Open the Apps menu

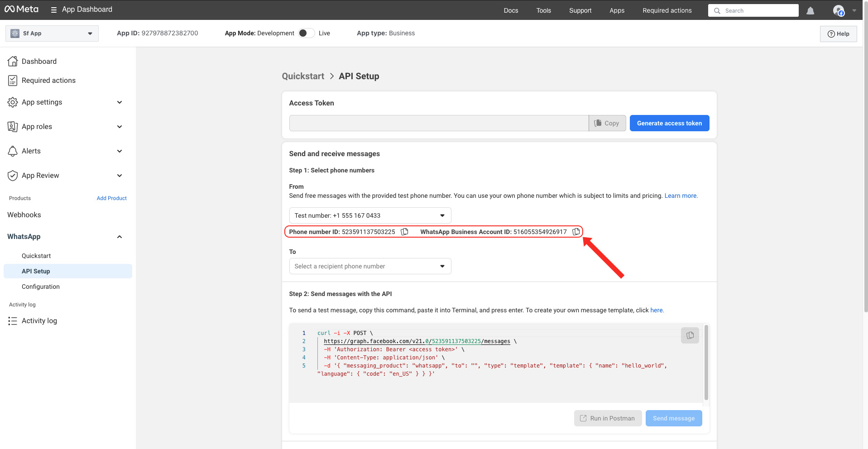tap(617, 10)
